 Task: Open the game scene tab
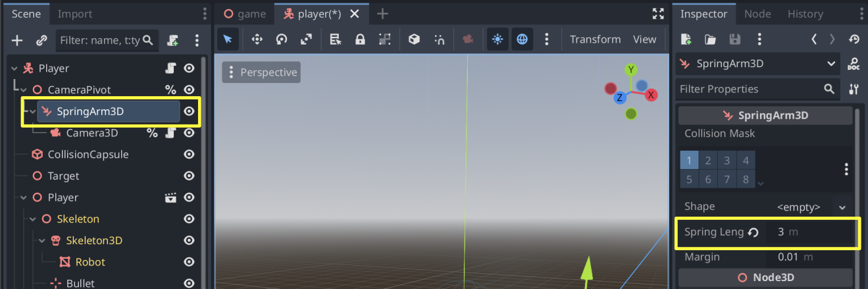(x=245, y=14)
